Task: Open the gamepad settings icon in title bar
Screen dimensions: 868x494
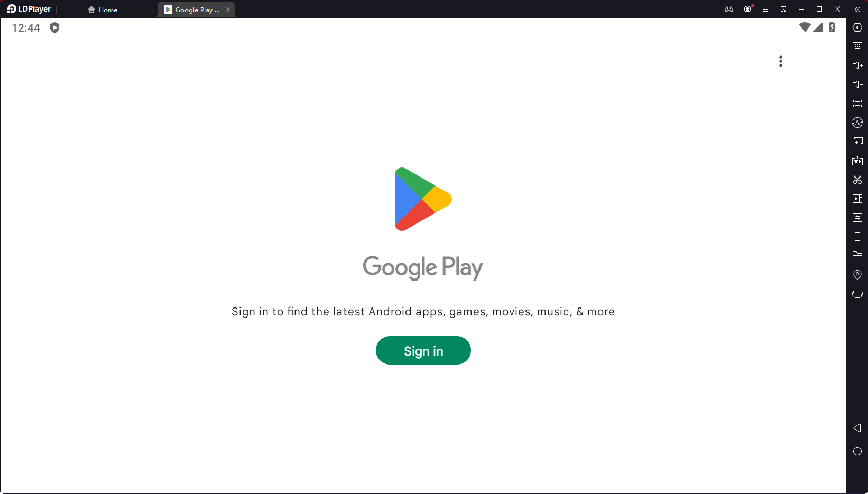Action: click(x=729, y=9)
